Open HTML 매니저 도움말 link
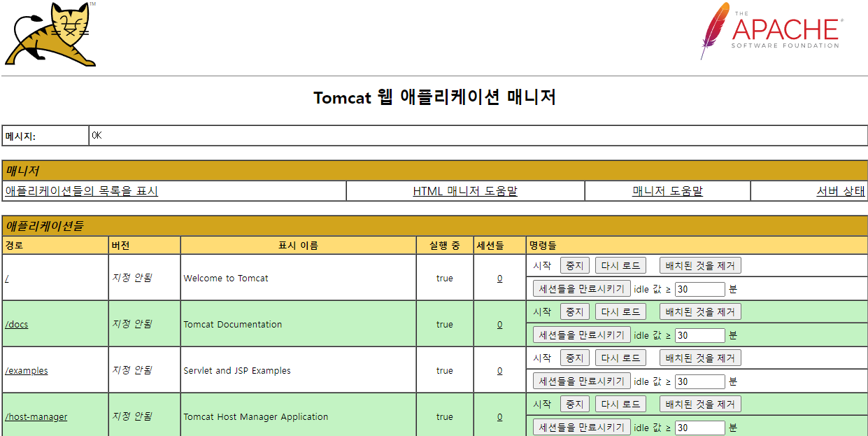The image size is (868, 436). pos(465,191)
